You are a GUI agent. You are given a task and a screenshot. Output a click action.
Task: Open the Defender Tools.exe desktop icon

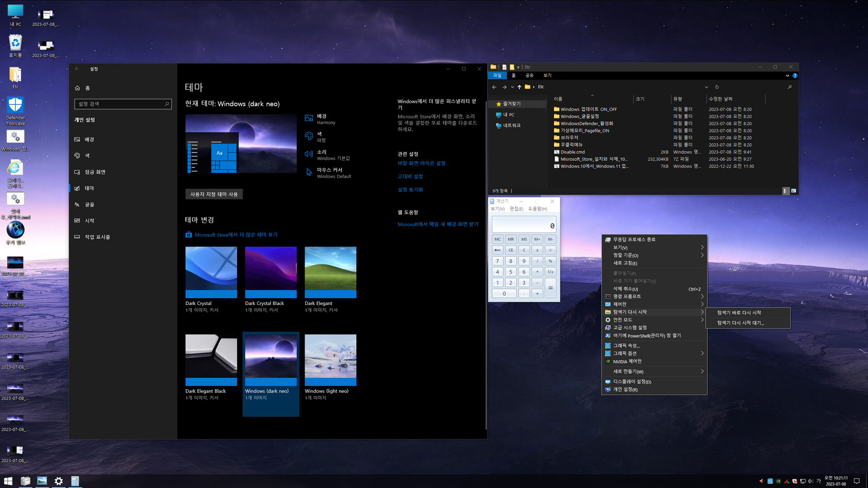(x=15, y=111)
